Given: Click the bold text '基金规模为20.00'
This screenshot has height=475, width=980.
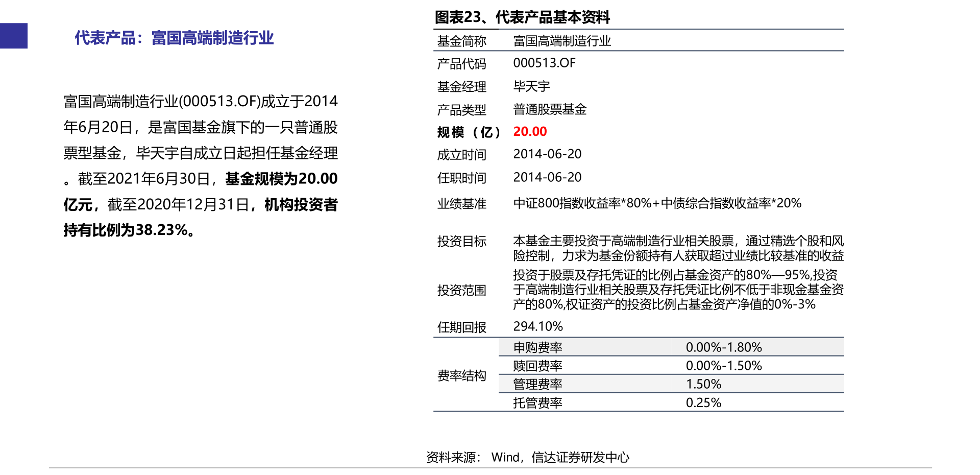Looking at the screenshot, I should point(281,179).
